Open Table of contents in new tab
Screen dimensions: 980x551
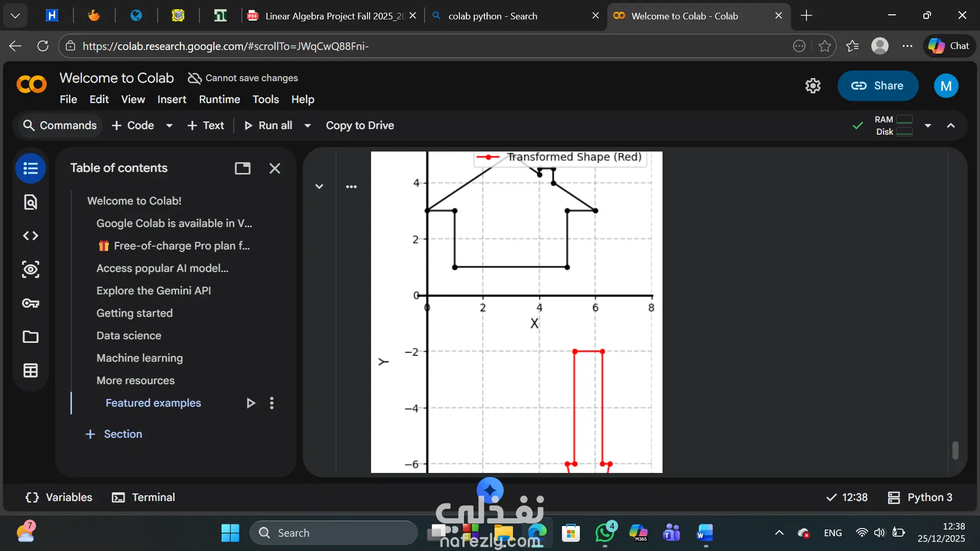[x=242, y=168]
